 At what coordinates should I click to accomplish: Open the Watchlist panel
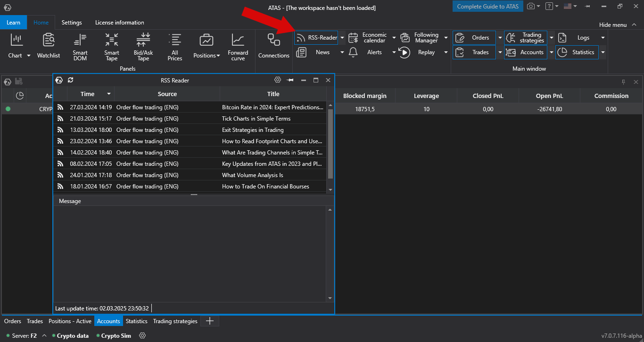coord(49,46)
